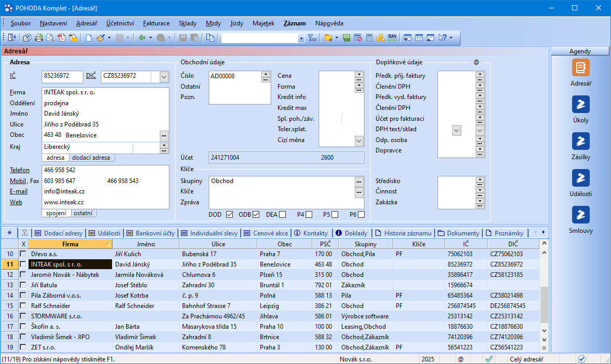Click into the Firma input field
The height and width of the screenshot is (364, 611).
point(105,92)
